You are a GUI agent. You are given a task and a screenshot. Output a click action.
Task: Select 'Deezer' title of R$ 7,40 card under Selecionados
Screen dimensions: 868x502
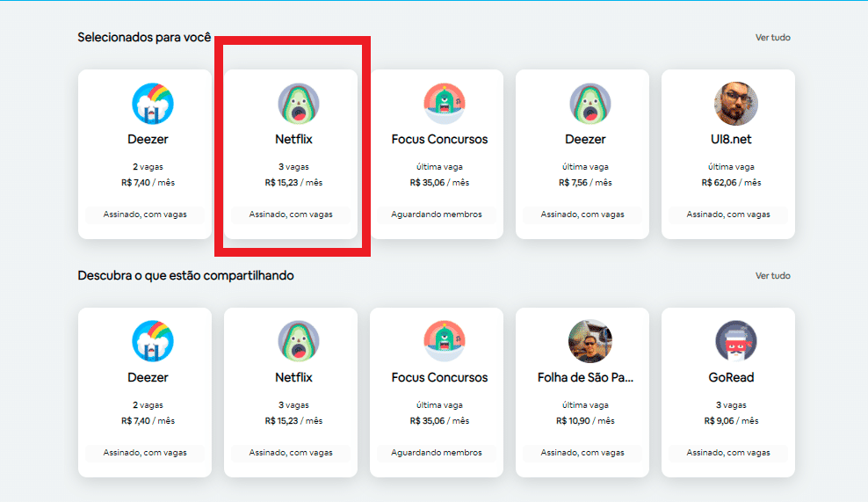148,139
